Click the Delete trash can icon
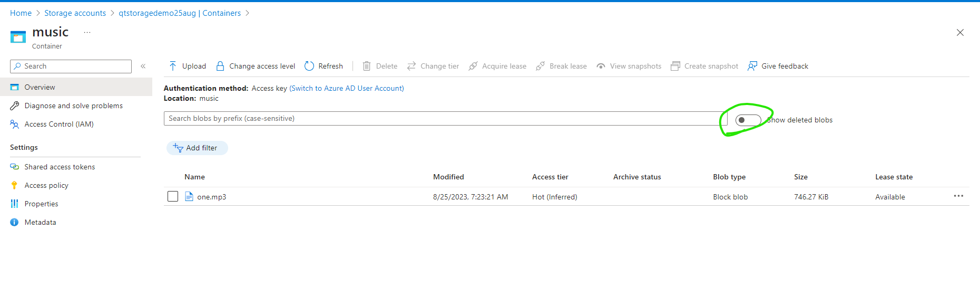This screenshot has height=296, width=980. tap(367, 66)
